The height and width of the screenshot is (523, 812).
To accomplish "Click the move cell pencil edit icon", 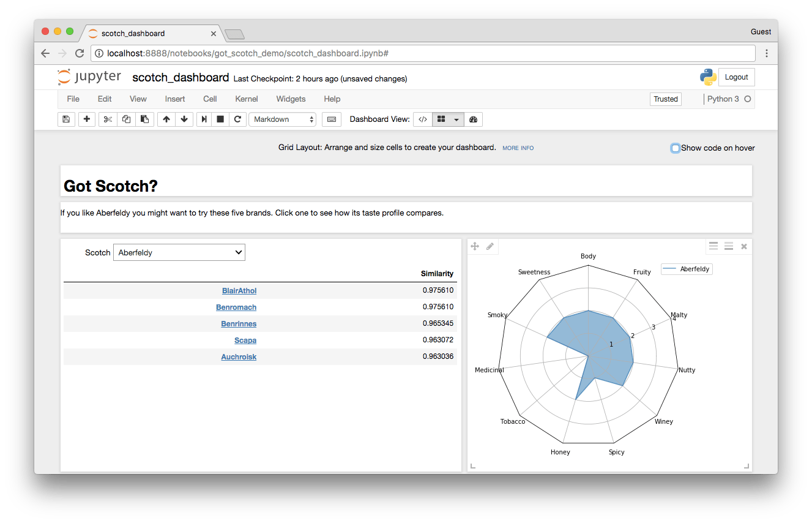I will coord(490,246).
